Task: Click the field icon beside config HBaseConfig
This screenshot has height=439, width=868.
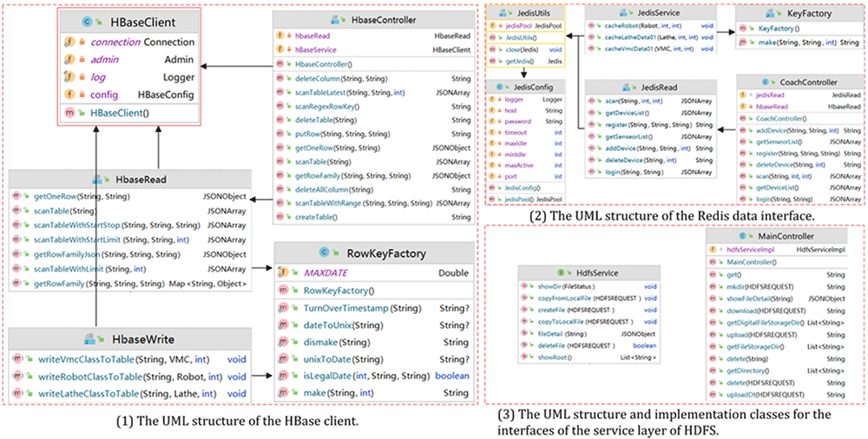Action: (x=69, y=95)
